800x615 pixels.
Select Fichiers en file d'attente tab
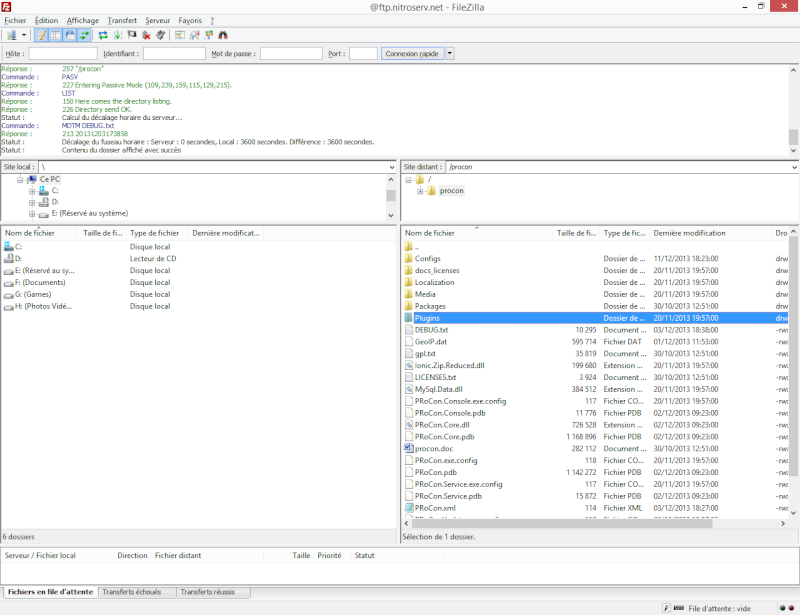tap(51, 592)
